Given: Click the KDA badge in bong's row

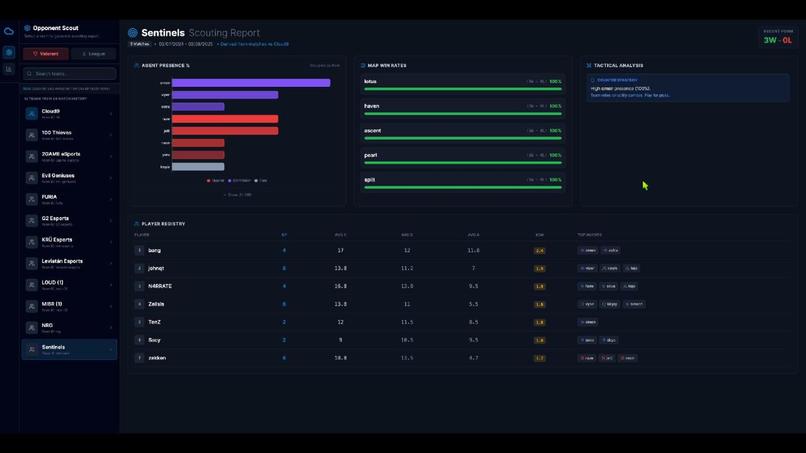Looking at the screenshot, I should click(539, 251).
